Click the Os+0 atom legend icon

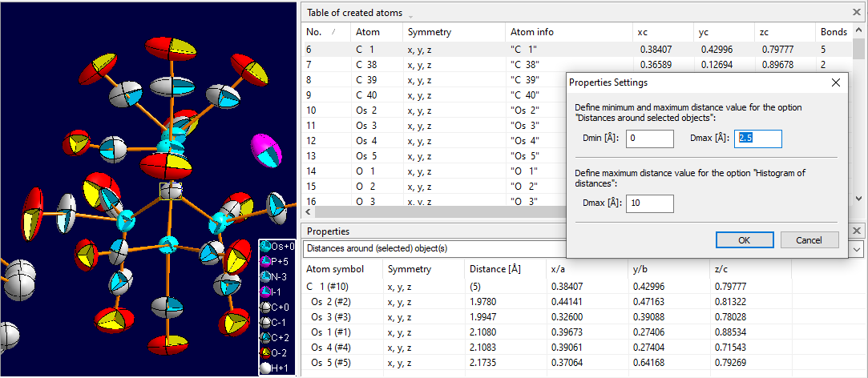(x=265, y=247)
